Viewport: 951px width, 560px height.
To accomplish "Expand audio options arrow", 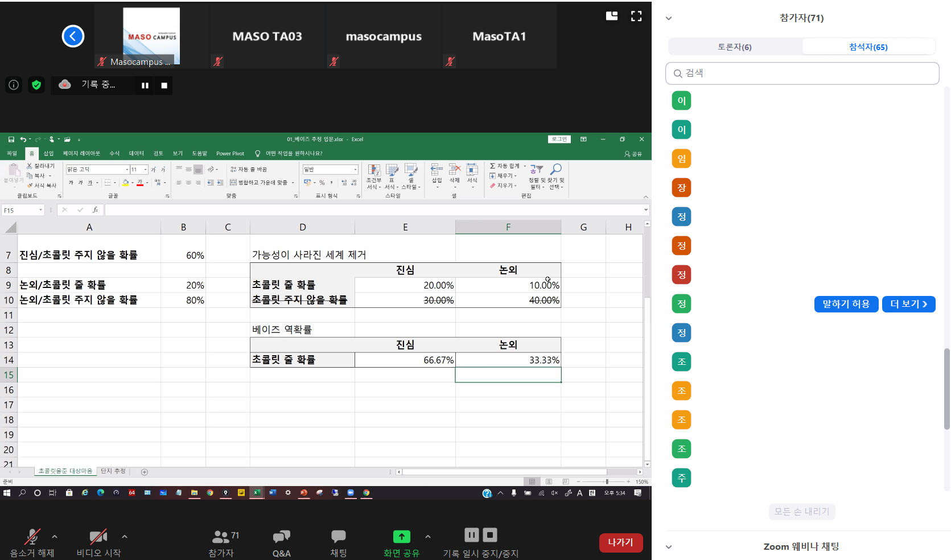I will [x=55, y=536].
